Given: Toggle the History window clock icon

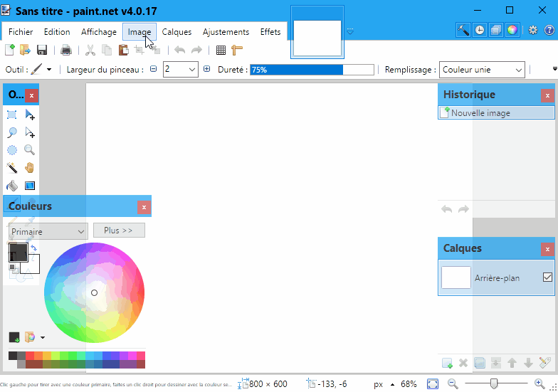Looking at the screenshot, I should click(480, 30).
